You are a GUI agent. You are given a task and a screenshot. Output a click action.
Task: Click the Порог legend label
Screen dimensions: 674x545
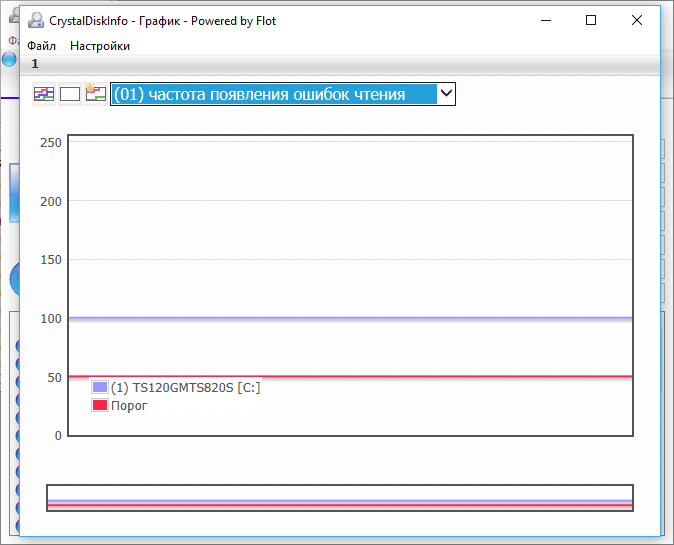click(x=129, y=406)
